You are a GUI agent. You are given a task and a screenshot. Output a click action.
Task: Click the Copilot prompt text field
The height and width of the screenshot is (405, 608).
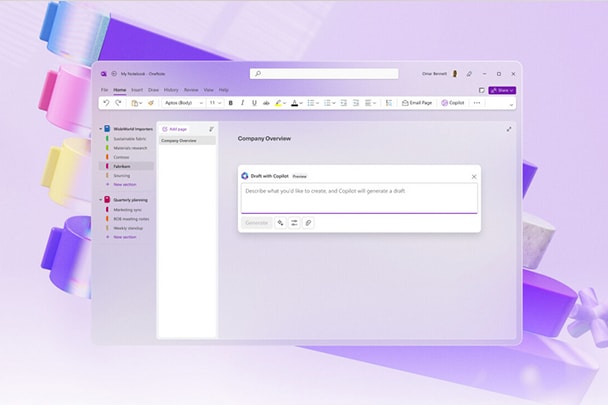pos(359,198)
